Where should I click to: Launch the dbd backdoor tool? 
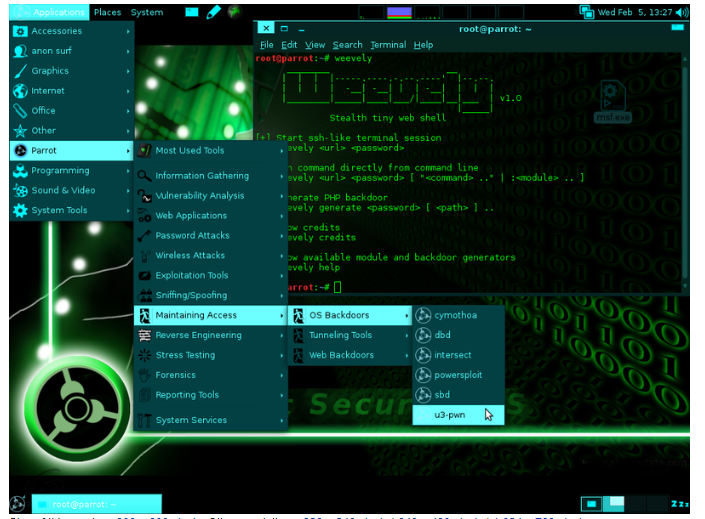458,335
